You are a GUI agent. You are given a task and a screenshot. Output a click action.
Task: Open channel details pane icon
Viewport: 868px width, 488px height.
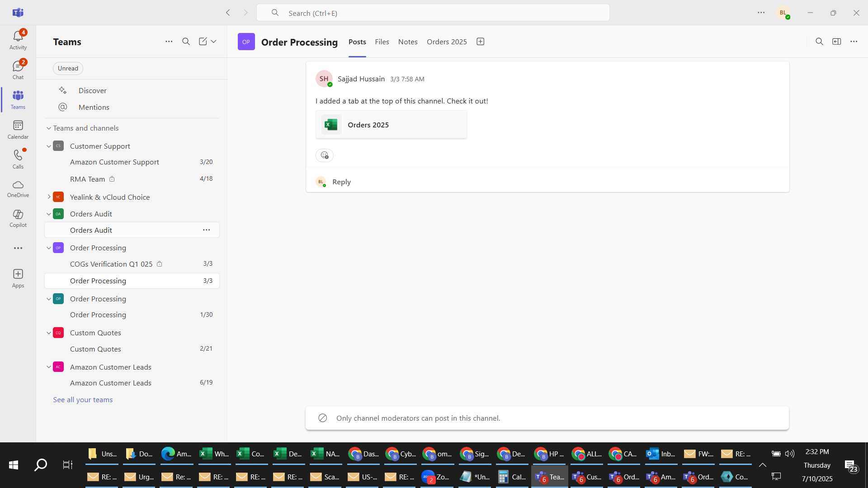click(837, 42)
